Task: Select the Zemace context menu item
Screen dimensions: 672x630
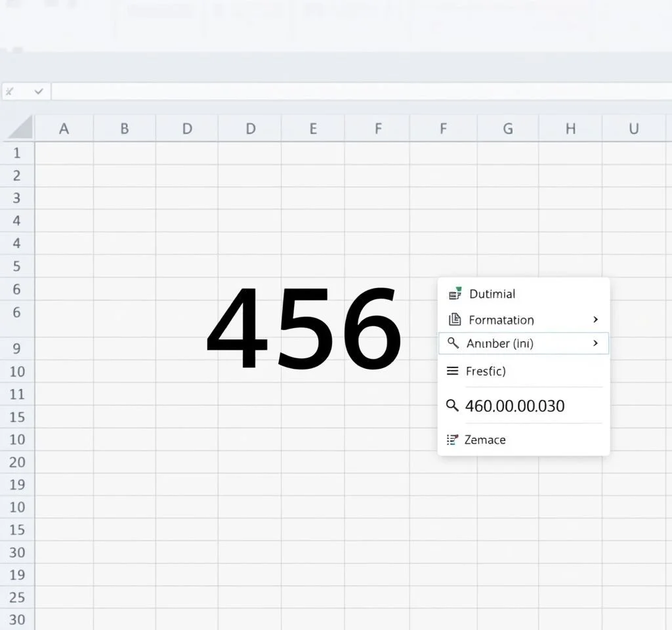Action: click(x=485, y=440)
